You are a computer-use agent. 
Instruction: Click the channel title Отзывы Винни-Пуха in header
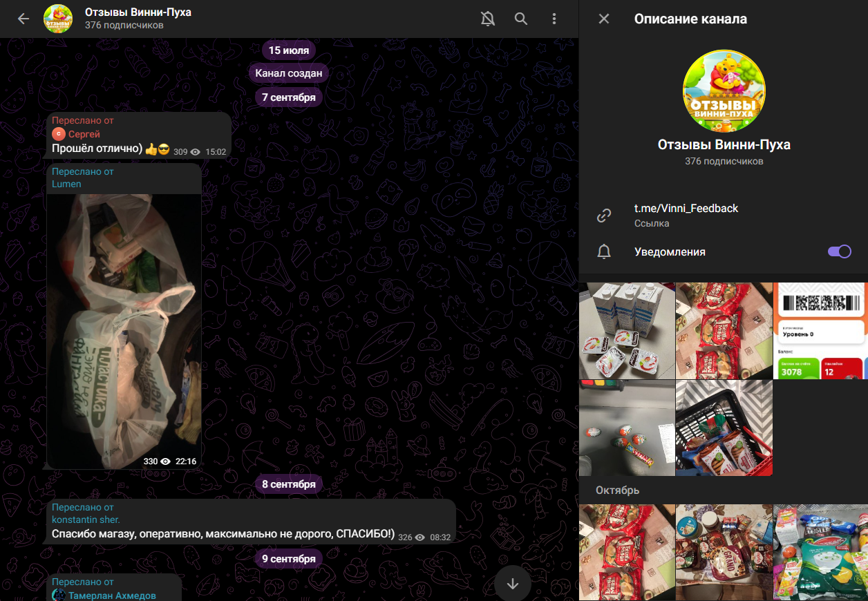[x=138, y=12]
